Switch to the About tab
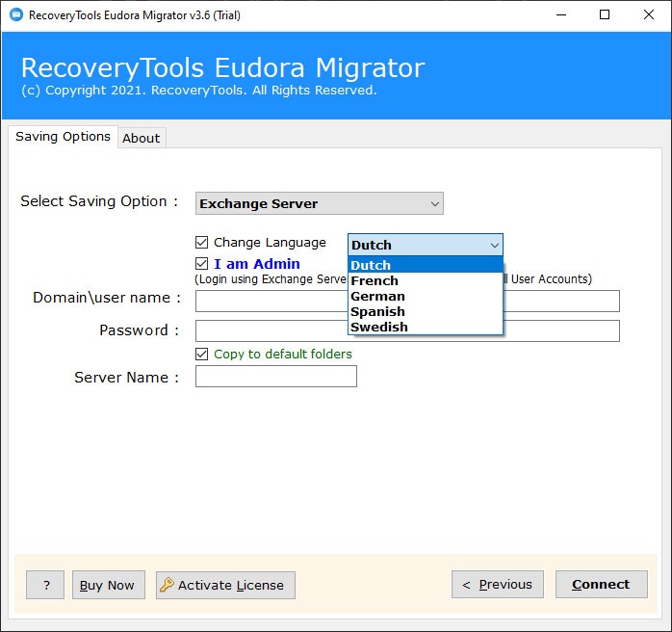672x632 pixels. 142,138
